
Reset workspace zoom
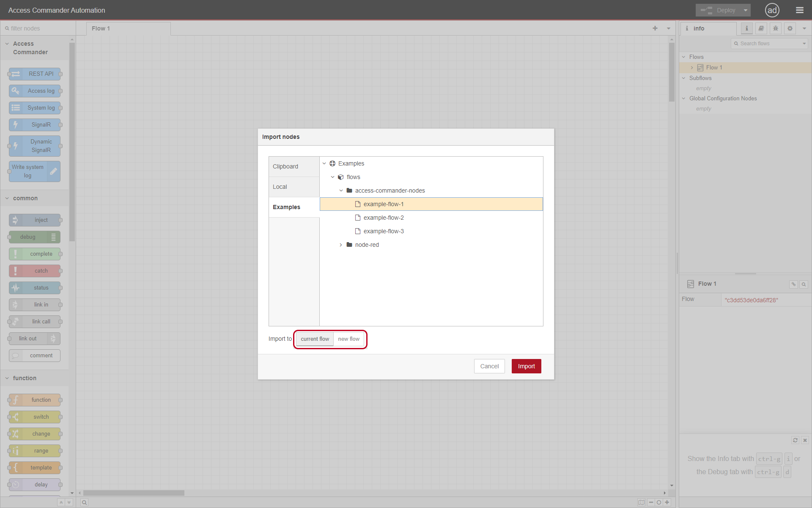coord(659,502)
